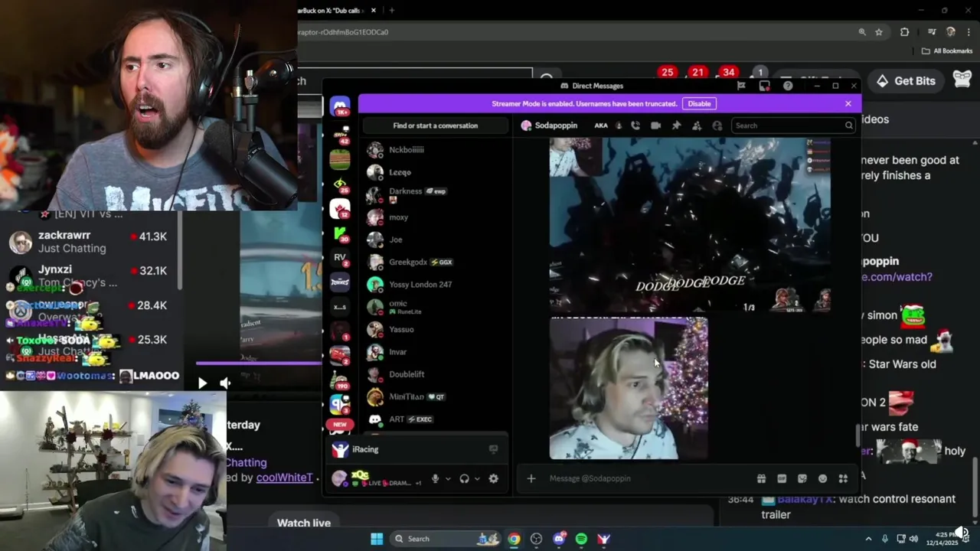Viewport: 980px width, 551px height.
Task: Click plus attachment button in message bar
Action: pyautogui.click(x=531, y=478)
